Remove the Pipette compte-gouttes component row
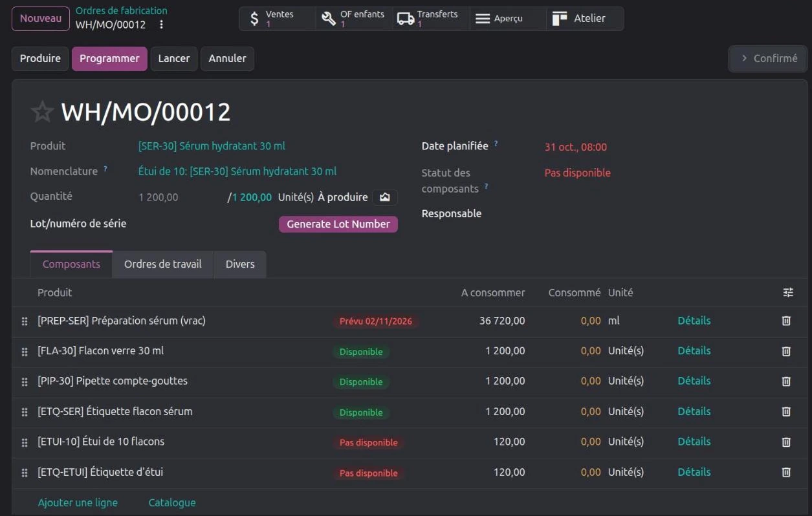Screen dimensions: 812x516 [x=786, y=382]
